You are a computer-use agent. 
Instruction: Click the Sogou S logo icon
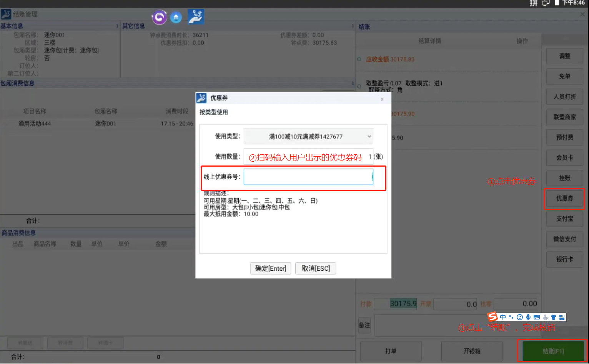tap(493, 317)
